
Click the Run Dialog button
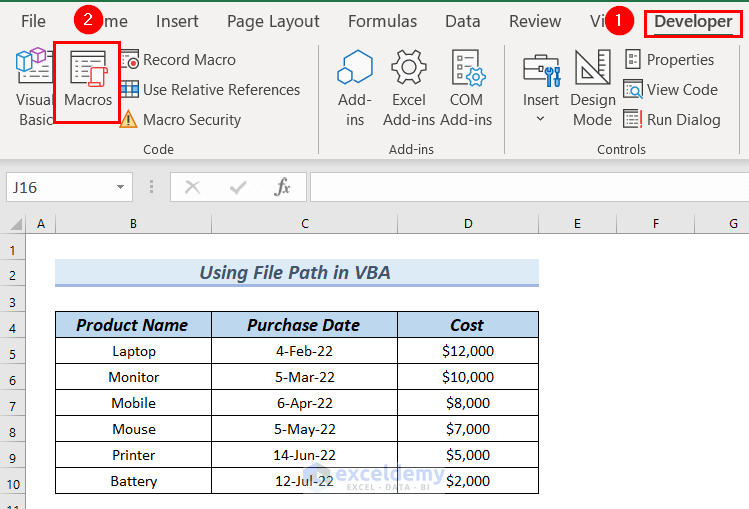click(x=672, y=120)
